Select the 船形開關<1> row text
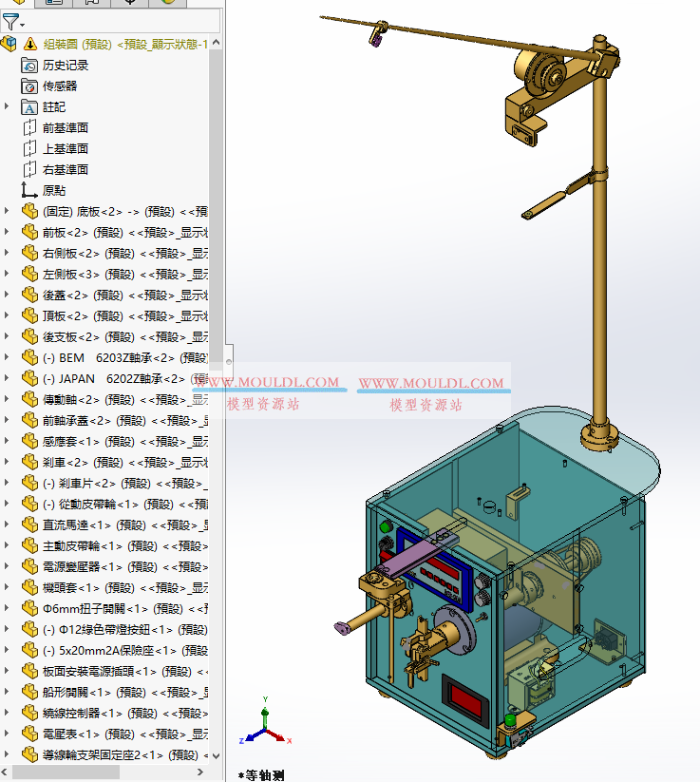 124,693
